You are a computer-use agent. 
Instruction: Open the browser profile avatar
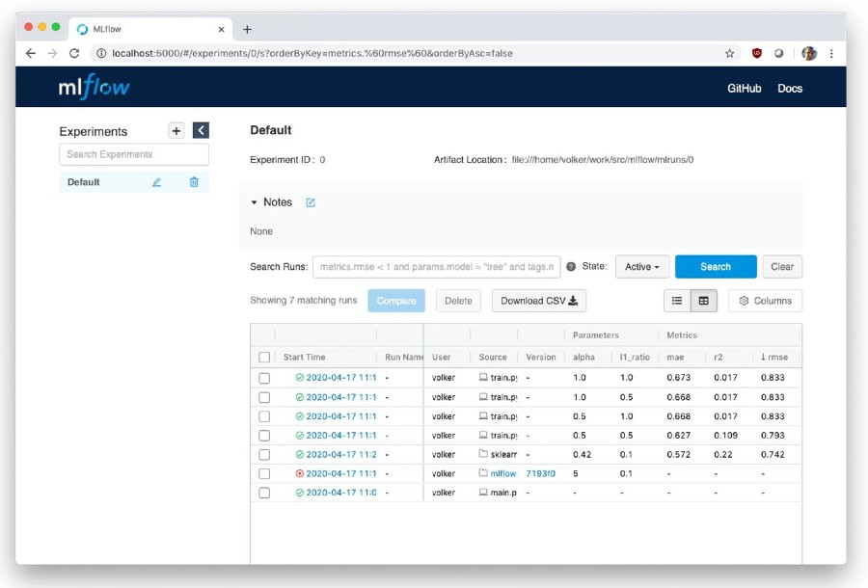[809, 53]
